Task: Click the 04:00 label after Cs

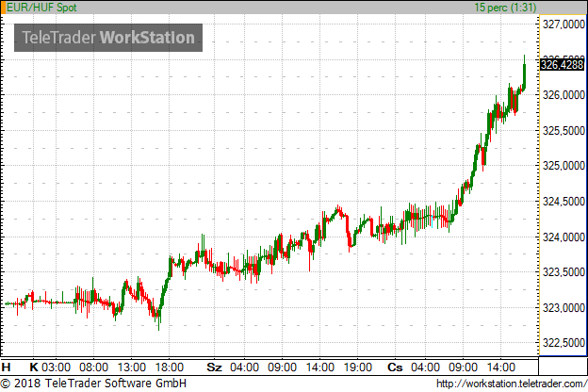Action: click(425, 367)
